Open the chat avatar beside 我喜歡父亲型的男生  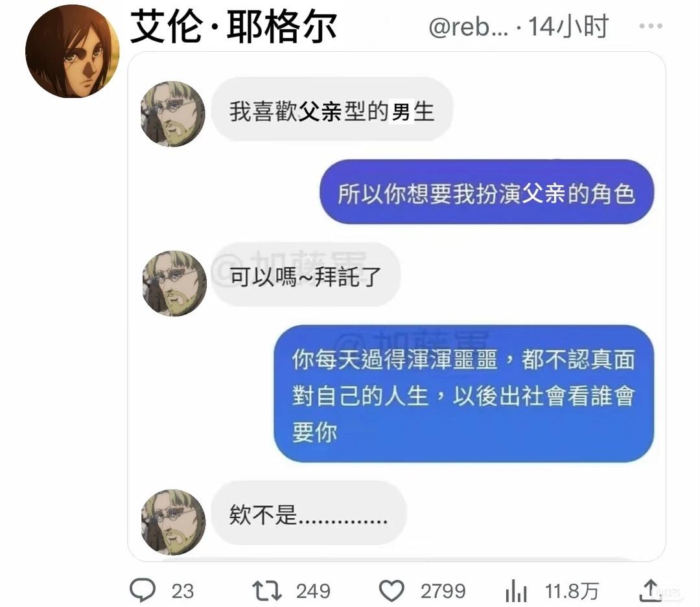pos(173,113)
